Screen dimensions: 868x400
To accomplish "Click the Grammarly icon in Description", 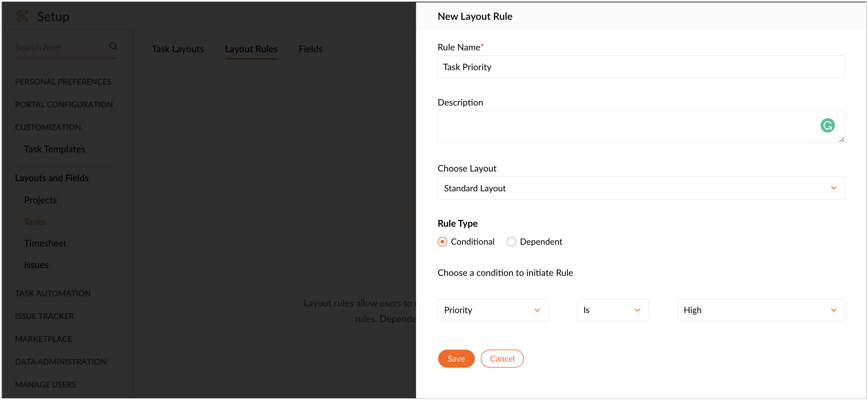I will click(827, 125).
